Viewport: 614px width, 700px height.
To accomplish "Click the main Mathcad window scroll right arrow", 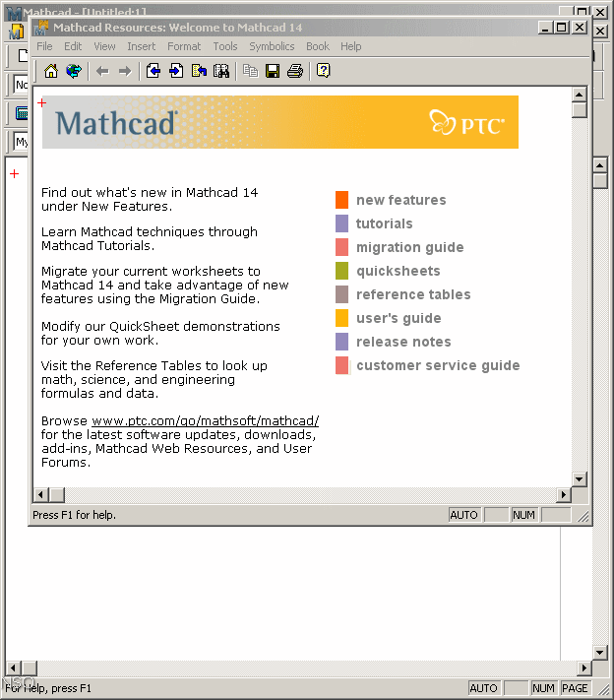I will (x=583, y=668).
